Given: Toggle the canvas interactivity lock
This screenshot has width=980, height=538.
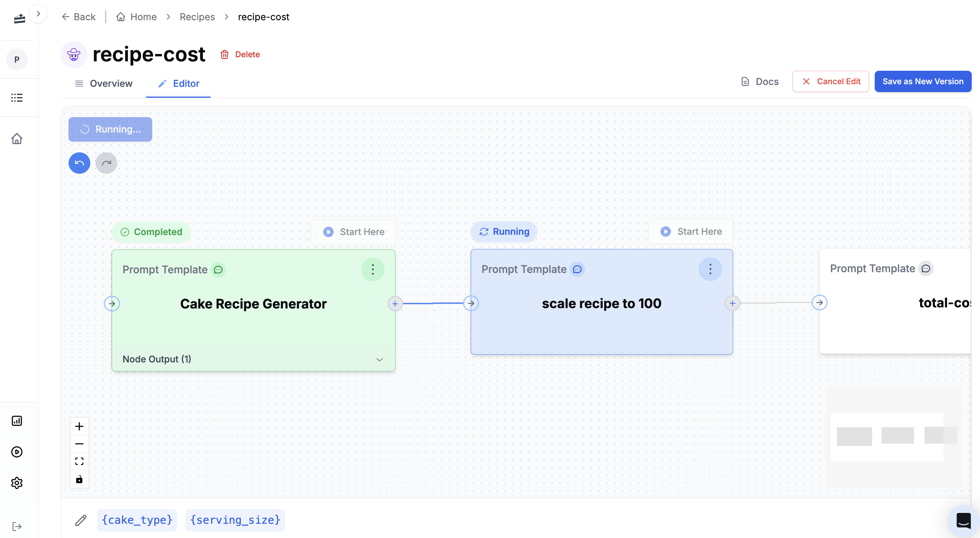Looking at the screenshot, I should click(x=79, y=479).
